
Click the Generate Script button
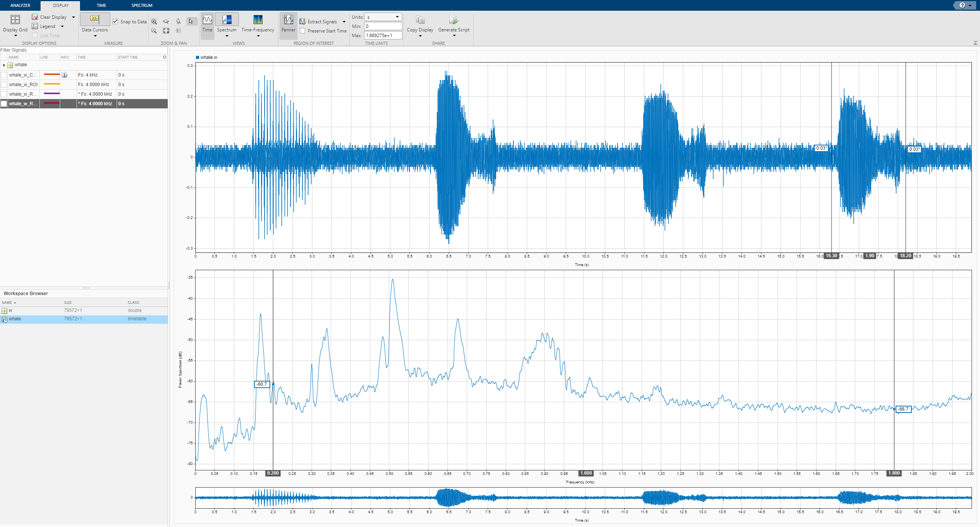click(454, 23)
